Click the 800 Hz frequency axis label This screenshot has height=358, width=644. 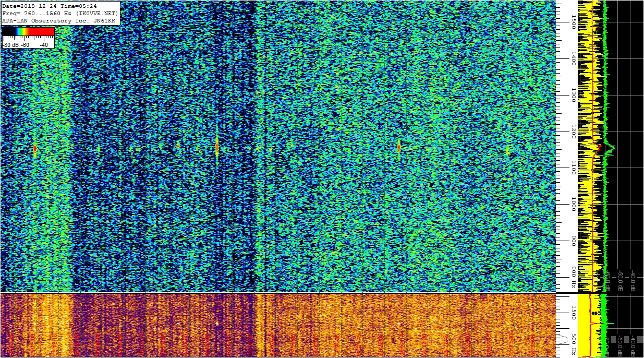click(x=573, y=278)
